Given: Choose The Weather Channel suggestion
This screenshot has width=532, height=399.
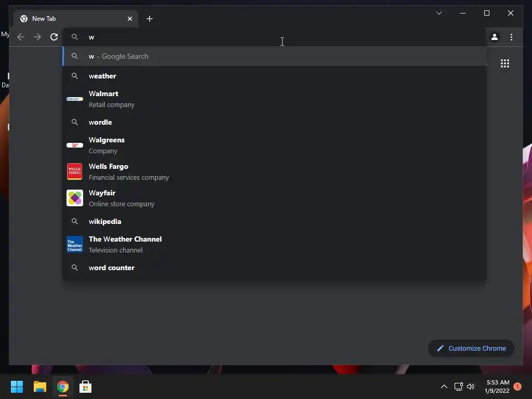Looking at the screenshot, I should (x=274, y=244).
